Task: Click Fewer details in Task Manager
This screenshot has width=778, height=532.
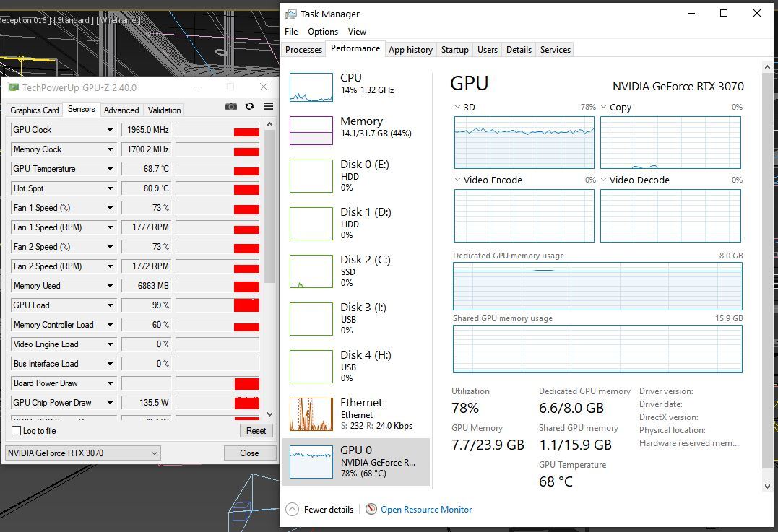Action: pos(329,509)
